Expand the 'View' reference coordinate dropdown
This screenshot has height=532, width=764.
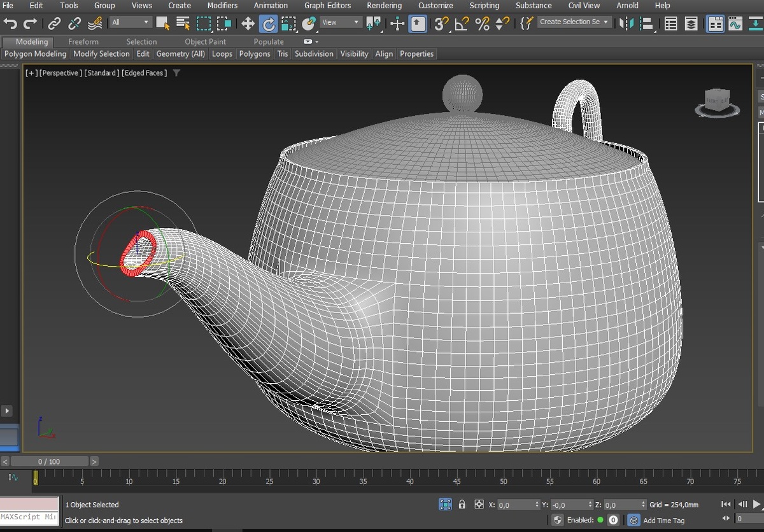click(341, 22)
